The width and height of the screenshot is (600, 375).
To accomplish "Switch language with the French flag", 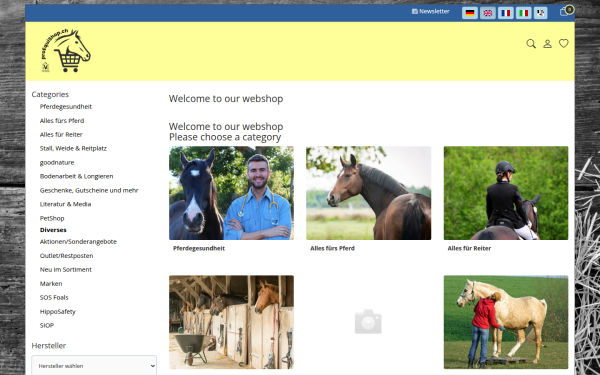I will coord(506,13).
